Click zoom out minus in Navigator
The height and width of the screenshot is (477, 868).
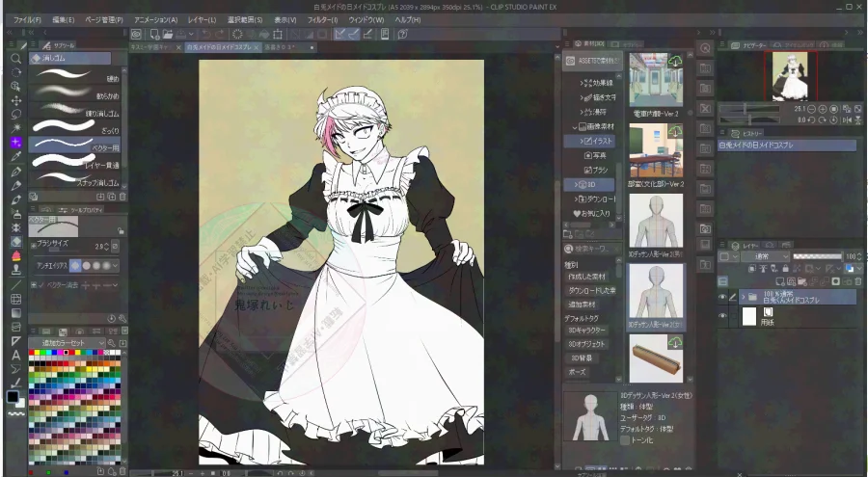pos(811,109)
